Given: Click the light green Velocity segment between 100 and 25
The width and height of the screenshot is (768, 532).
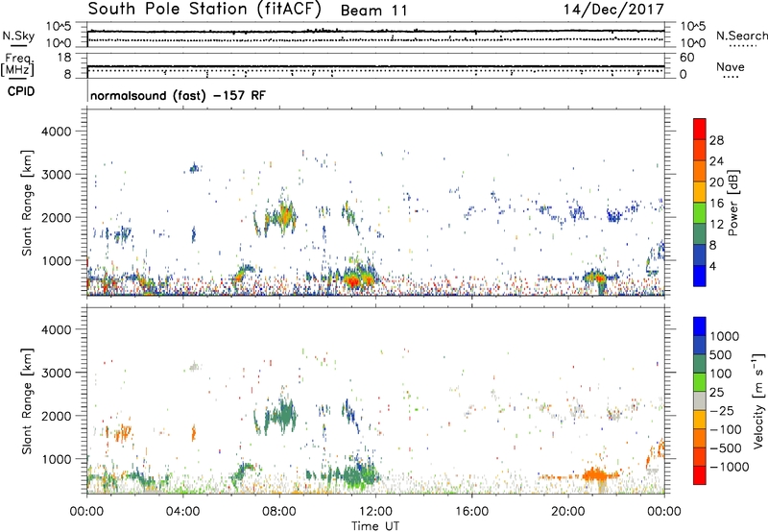Looking at the screenshot, I should click(700, 382).
